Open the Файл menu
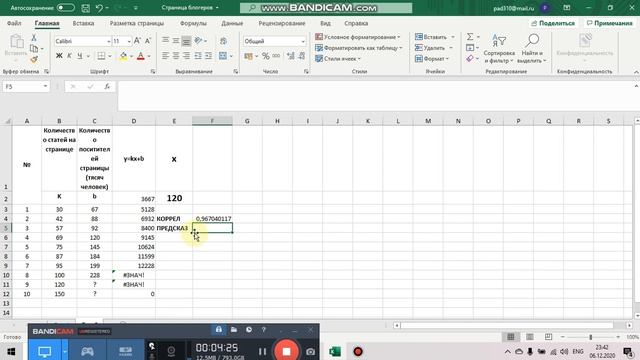This screenshot has width=640, height=360. (14, 23)
